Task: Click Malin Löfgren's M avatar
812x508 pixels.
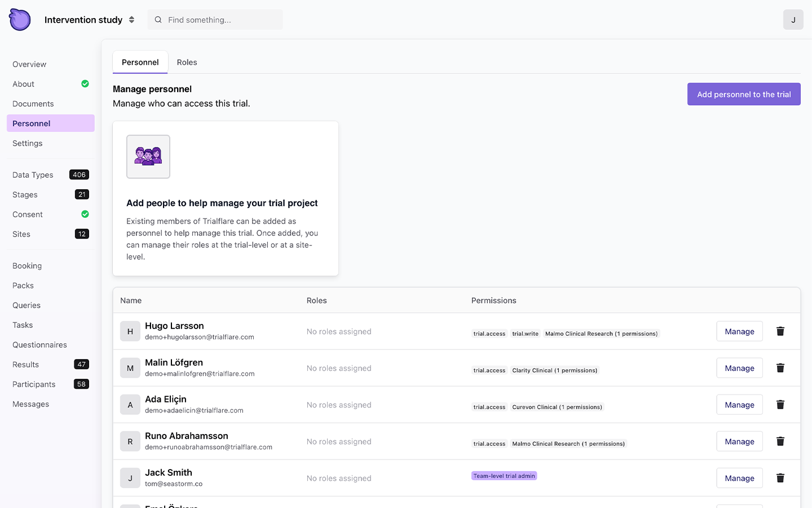Action: (130, 368)
